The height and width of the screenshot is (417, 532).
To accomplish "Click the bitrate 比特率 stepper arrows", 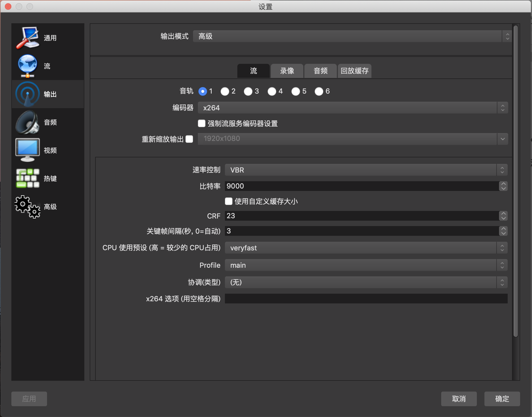I will pos(503,186).
